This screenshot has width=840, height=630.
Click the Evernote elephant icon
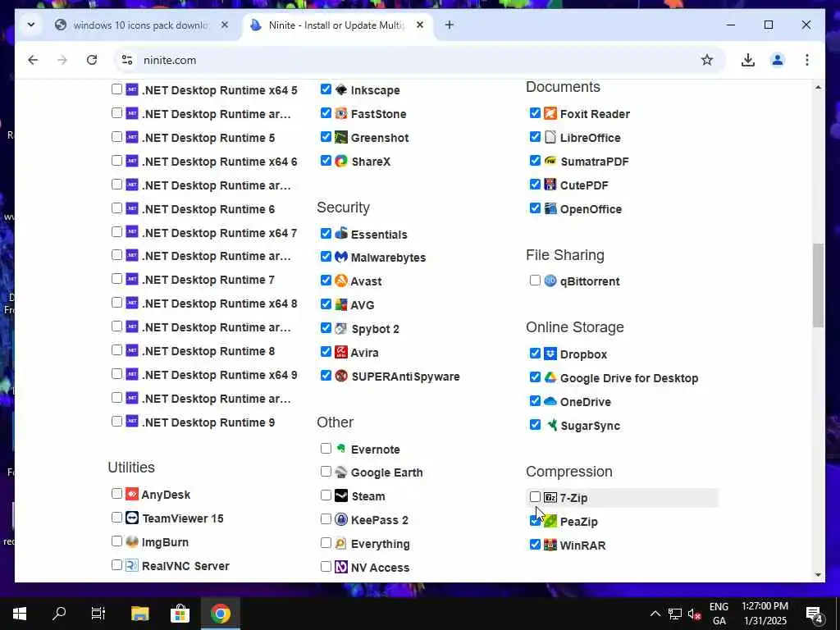click(341, 449)
